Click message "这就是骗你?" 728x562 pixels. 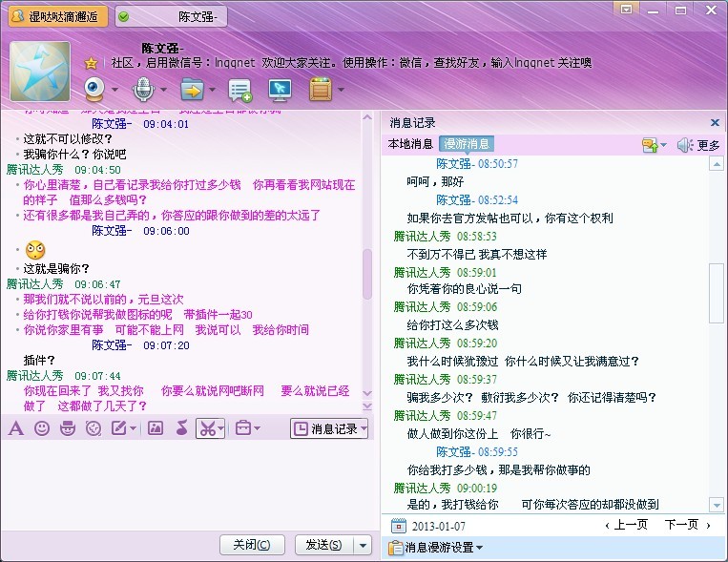tap(56, 268)
